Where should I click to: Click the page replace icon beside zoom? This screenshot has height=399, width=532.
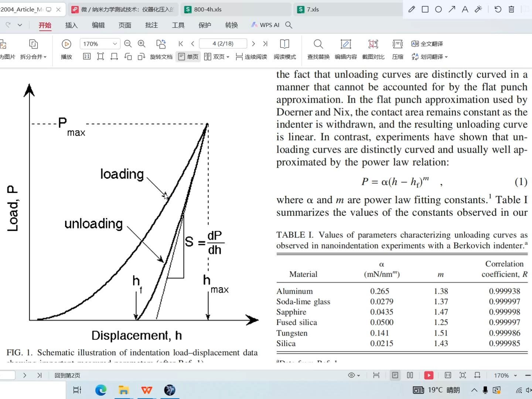pyautogui.click(x=161, y=44)
